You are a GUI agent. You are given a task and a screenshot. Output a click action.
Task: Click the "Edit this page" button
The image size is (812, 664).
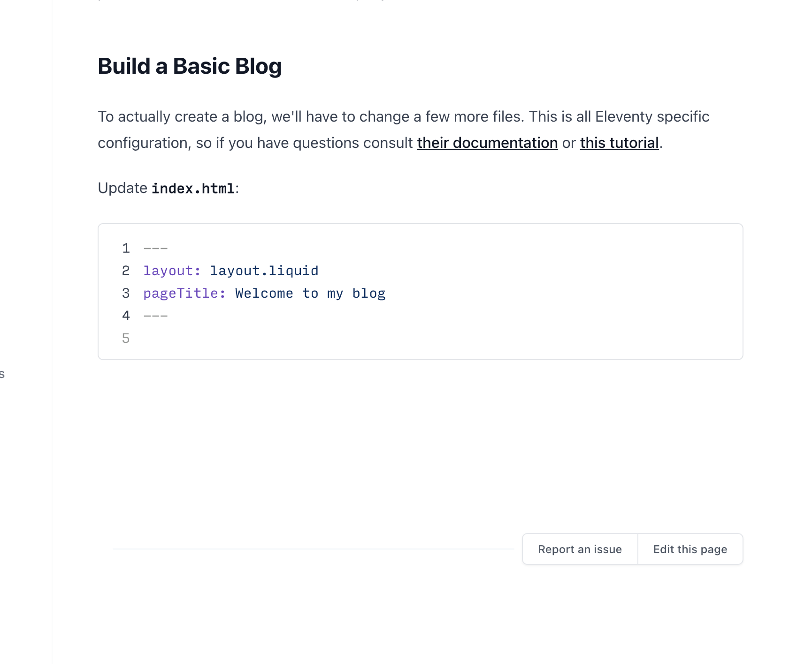(x=690, y=548)
